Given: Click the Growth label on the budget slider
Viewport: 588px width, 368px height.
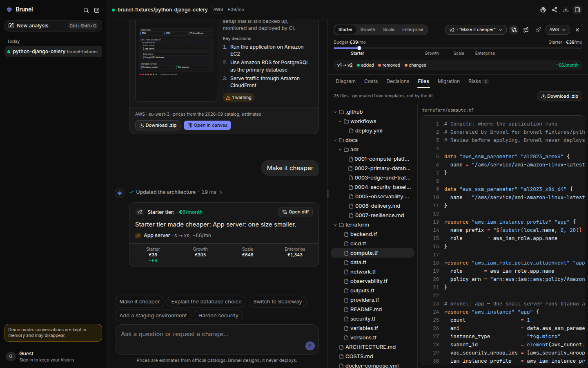Looking at the screenshot, I should coord(432,54).
